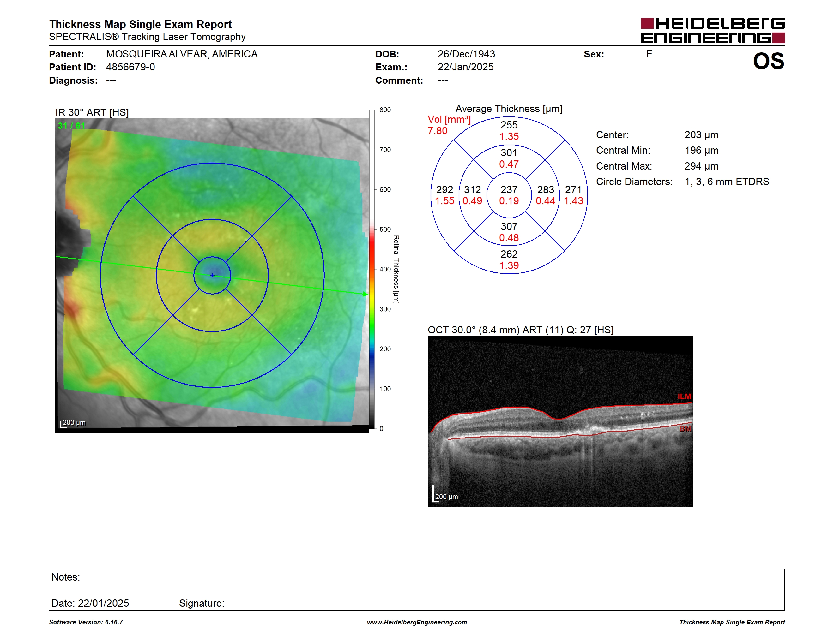Image resolution: width=834 pixels, height=644 pixels.
Task: Click the Comment field value
Action: point(443,80)
